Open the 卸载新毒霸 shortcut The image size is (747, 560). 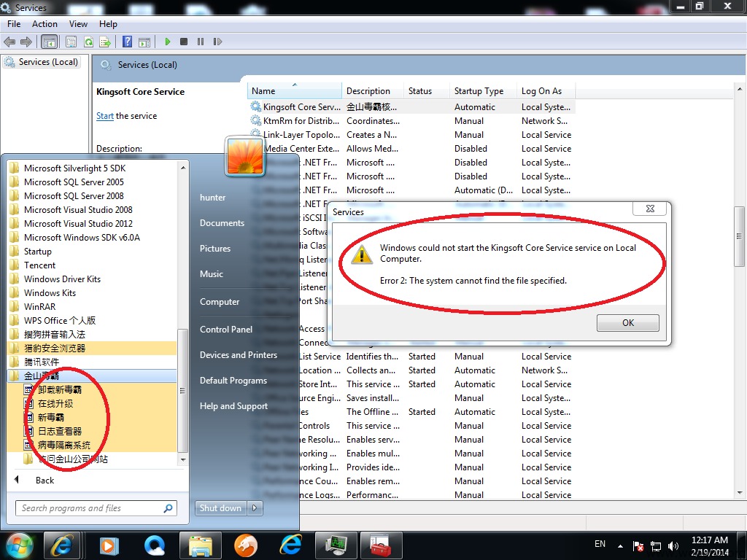coord(93,389)
